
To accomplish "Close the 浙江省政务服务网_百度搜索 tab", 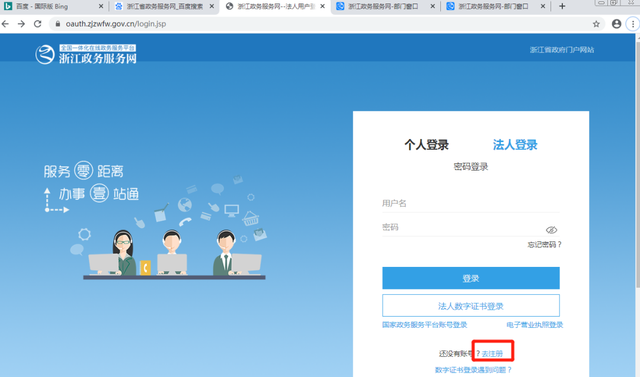I will [212, 6].
